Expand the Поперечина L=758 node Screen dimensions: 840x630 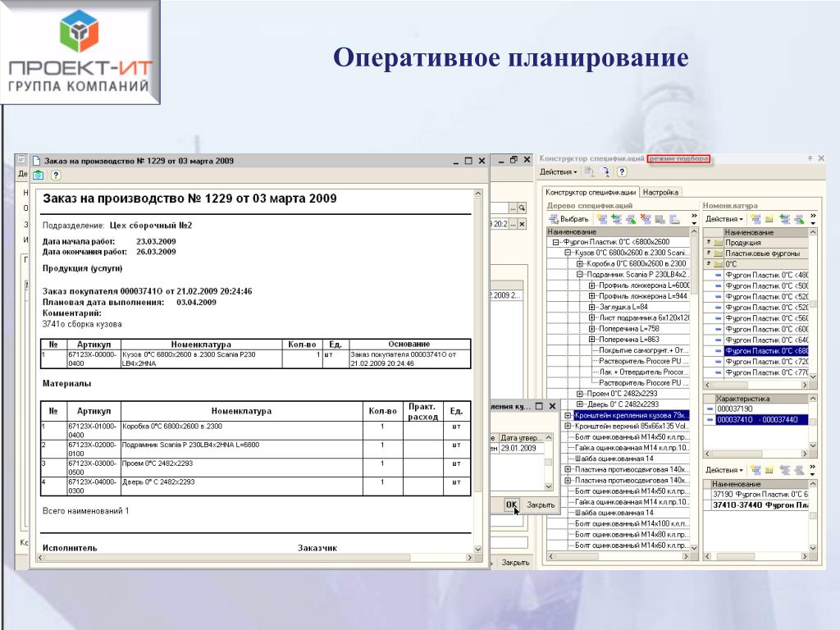[592, 328]
